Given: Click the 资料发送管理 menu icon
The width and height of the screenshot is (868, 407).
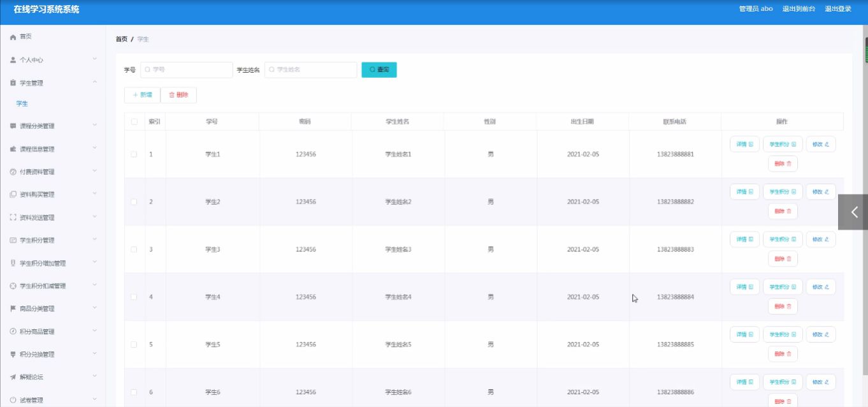Looking at the screenshot, I should click(x=13, y=218).
